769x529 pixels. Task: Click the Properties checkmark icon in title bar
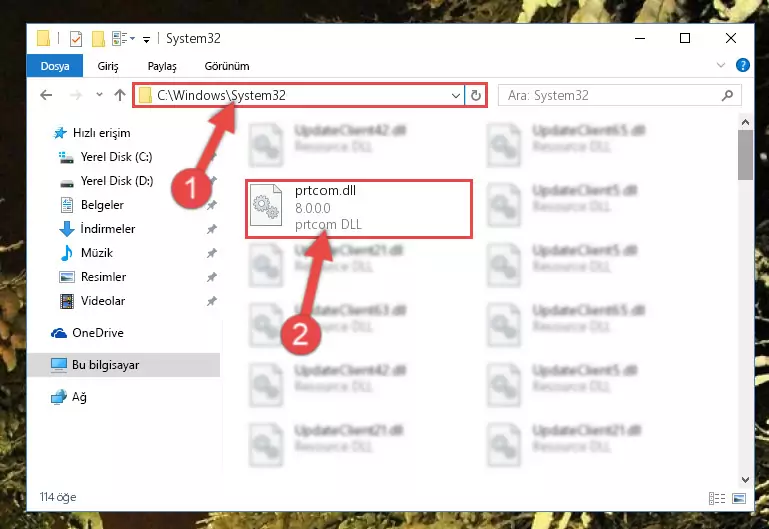[76, 38]
